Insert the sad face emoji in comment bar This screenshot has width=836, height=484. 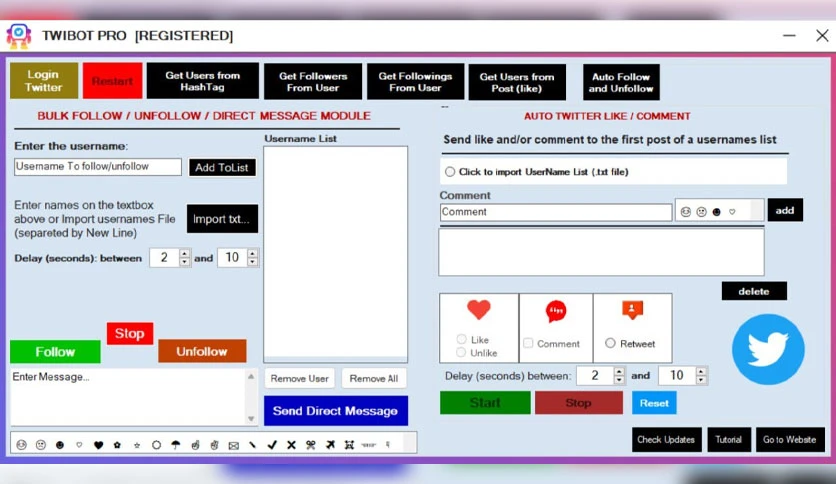(702, 212)
